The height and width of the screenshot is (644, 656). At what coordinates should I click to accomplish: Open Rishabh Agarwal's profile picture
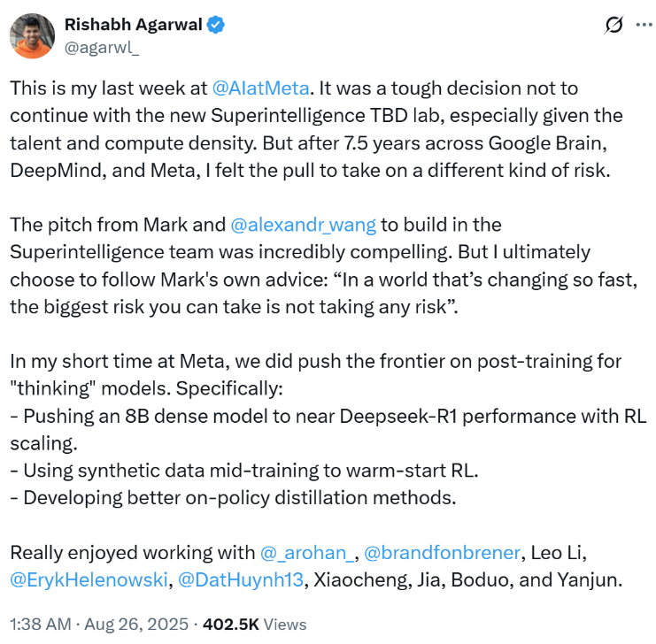coord(31,36)
